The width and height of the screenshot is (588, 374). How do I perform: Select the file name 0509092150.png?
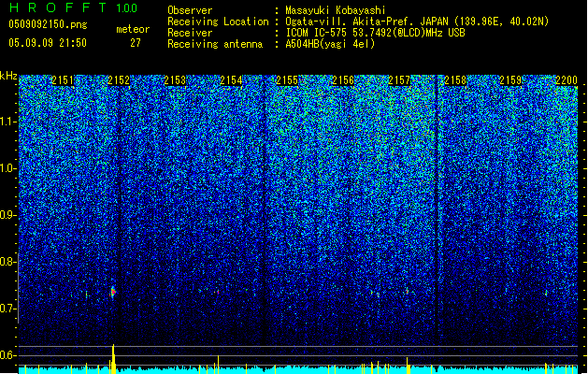(48, 24)
